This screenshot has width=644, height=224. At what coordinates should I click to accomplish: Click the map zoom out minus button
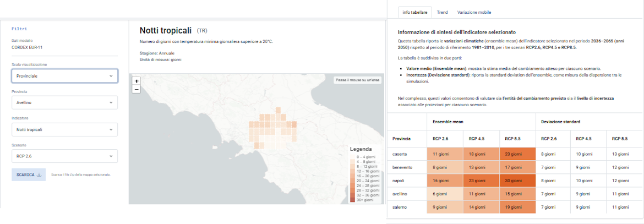coord(137,89)
